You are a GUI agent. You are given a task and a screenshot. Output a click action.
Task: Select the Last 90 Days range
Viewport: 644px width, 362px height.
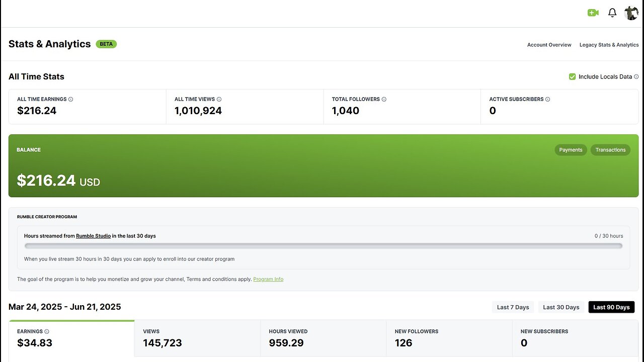[611, 307]
